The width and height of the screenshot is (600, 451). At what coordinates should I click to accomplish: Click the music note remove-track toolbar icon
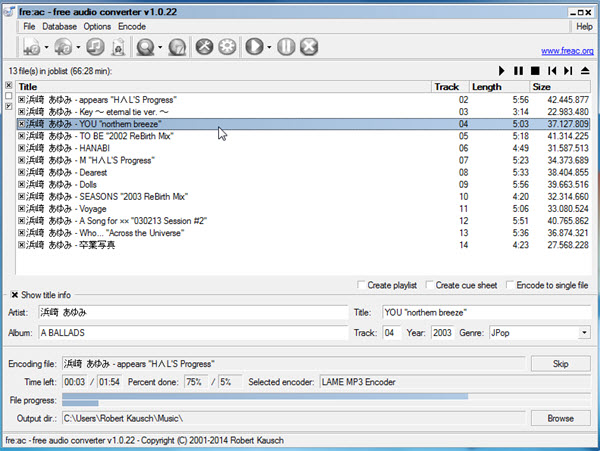(95, 47)
